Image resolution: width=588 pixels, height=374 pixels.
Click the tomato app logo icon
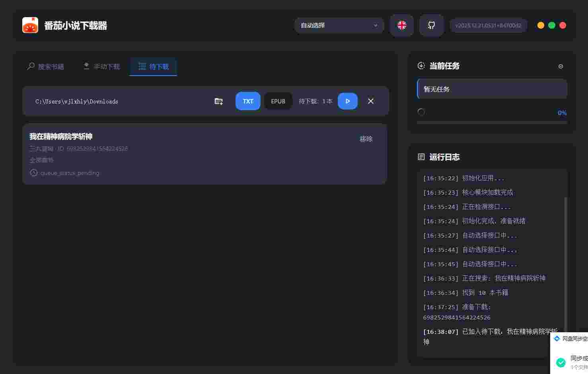pyautogui.click(x=30, y=25)
